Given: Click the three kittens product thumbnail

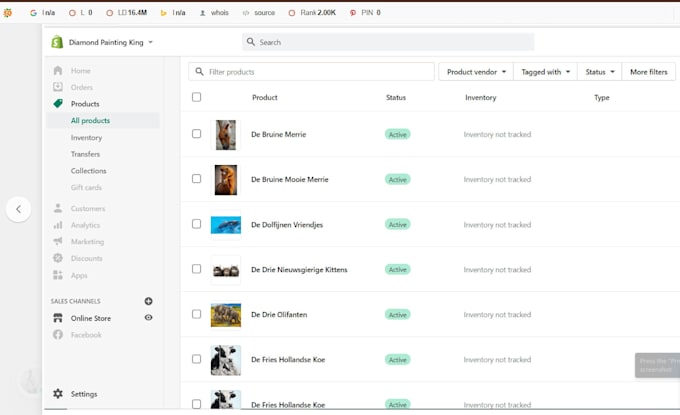Looking at the screenshot, I should point(226,271).
